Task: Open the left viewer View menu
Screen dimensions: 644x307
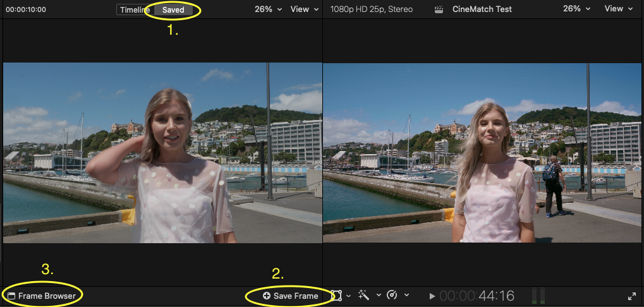Action: click(x=303, y=9)
